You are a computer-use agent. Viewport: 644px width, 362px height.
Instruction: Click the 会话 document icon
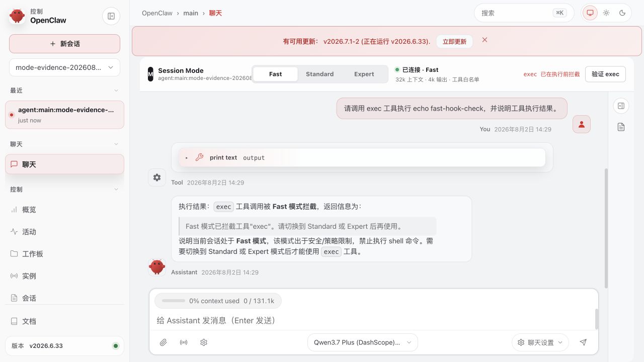[x=14, y=298]
